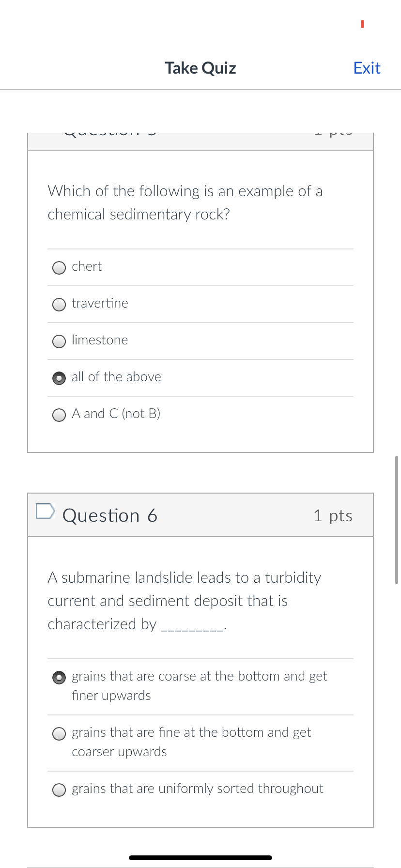
Task: Choose the travertine radio button
Action: [x=59, y=305]
